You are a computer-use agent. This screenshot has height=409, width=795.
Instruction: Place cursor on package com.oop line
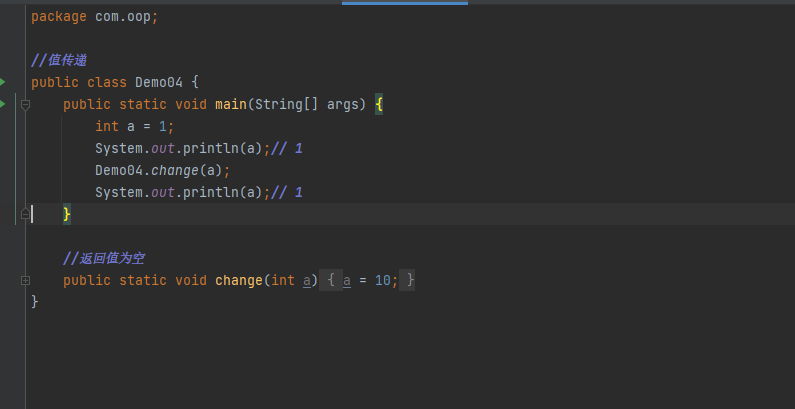click(95, 17)
